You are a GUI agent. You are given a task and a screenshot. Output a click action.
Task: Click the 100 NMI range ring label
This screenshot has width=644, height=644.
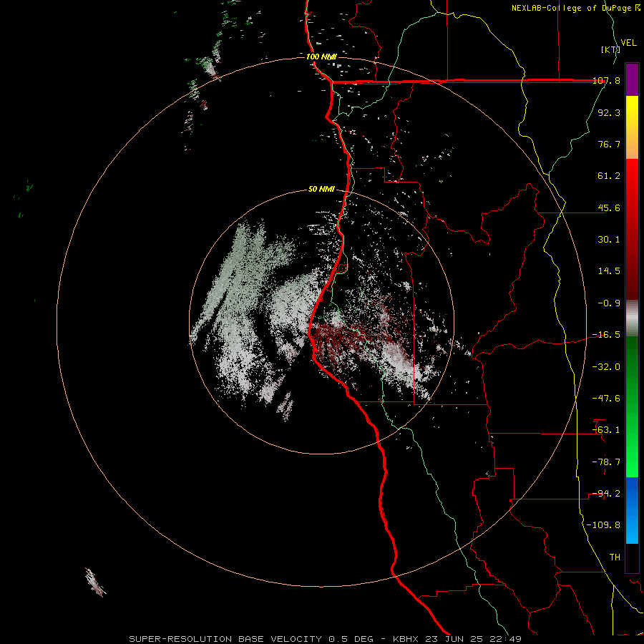pos(321,57)
